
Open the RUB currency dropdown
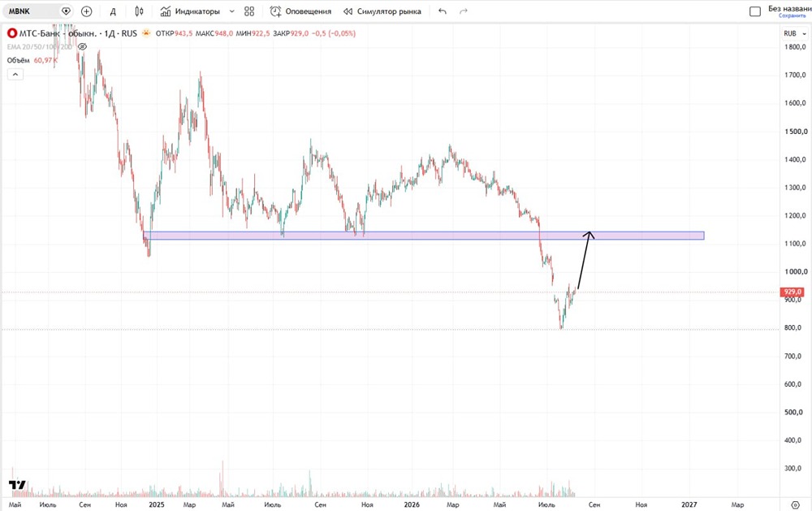click(x=795, y=33)
